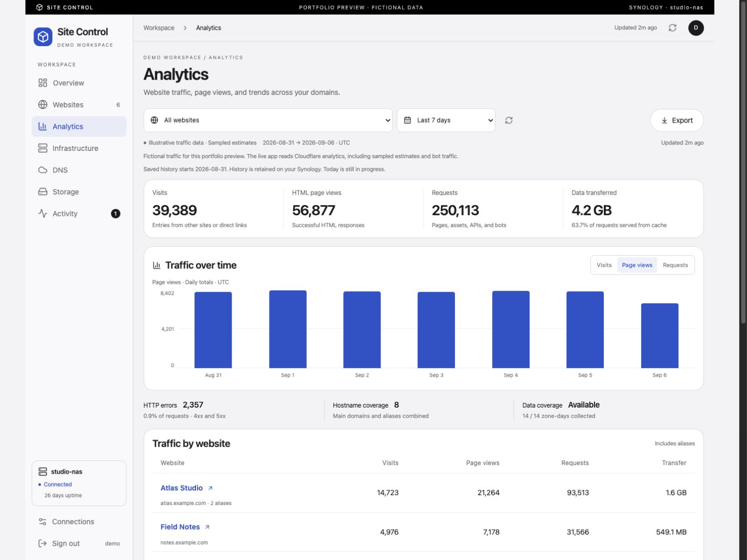This screenshot has width=747, height=560.
Task: Click Atlas Studio requests cell 93,513
Action: coord(578,493)
